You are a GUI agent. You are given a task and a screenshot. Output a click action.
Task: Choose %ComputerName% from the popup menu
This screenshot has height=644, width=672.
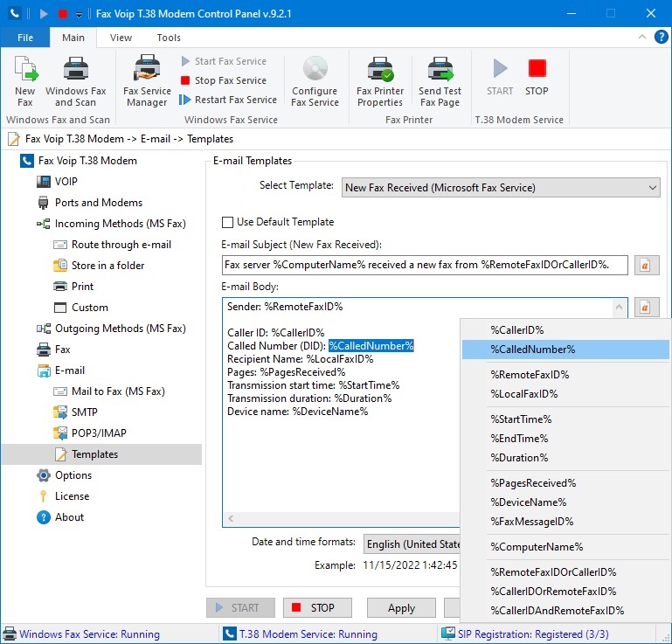coord(565,547)
